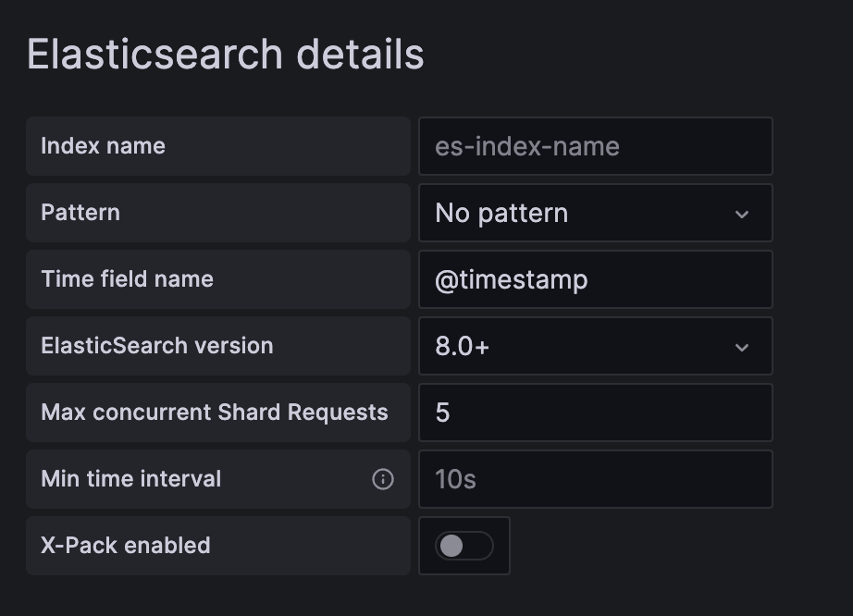Open the ElasticSearch version dropdown
Viewport: 853px width, 616px height.
point(595,346)
